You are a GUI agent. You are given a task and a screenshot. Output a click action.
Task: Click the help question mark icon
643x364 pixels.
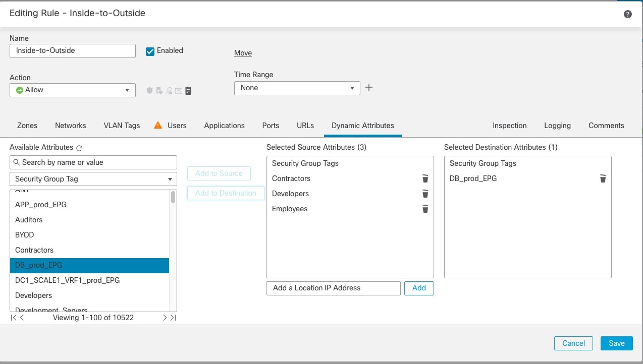(x=628, y=14)
